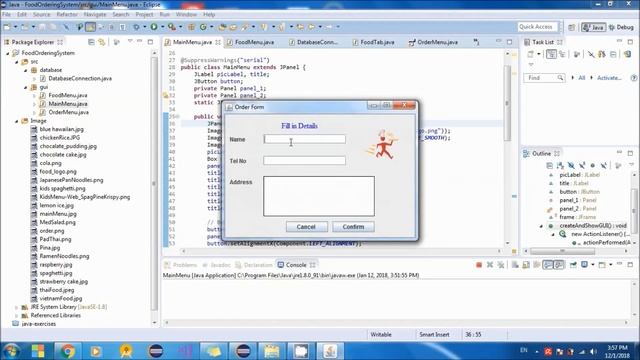Click the Quick Access search box

pos(537,27)
